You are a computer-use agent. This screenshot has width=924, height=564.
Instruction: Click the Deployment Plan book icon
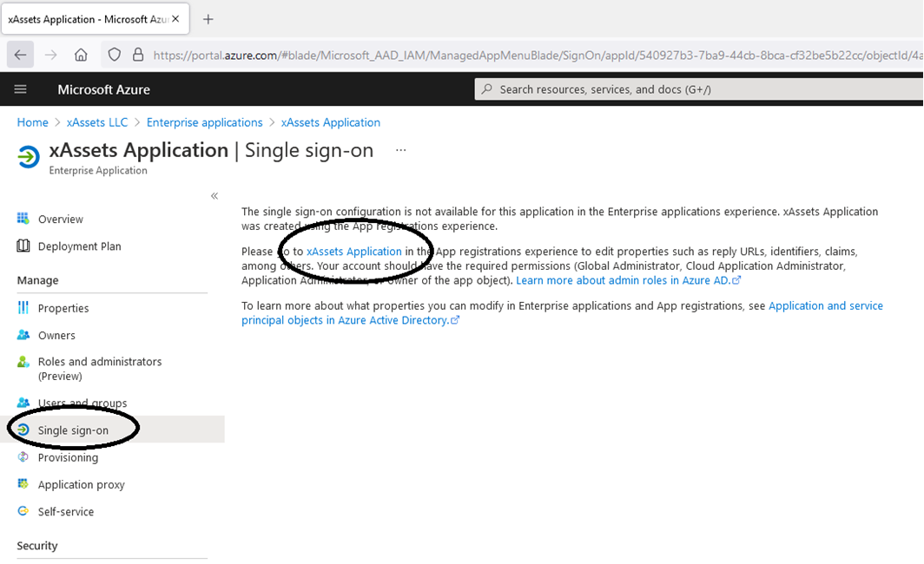[x=23, y=246]
